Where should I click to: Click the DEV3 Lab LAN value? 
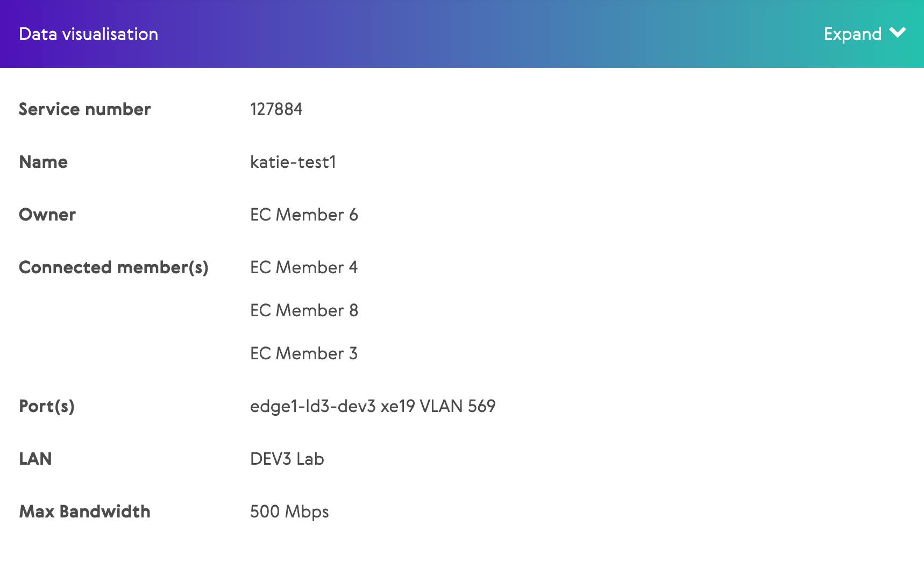287,459
